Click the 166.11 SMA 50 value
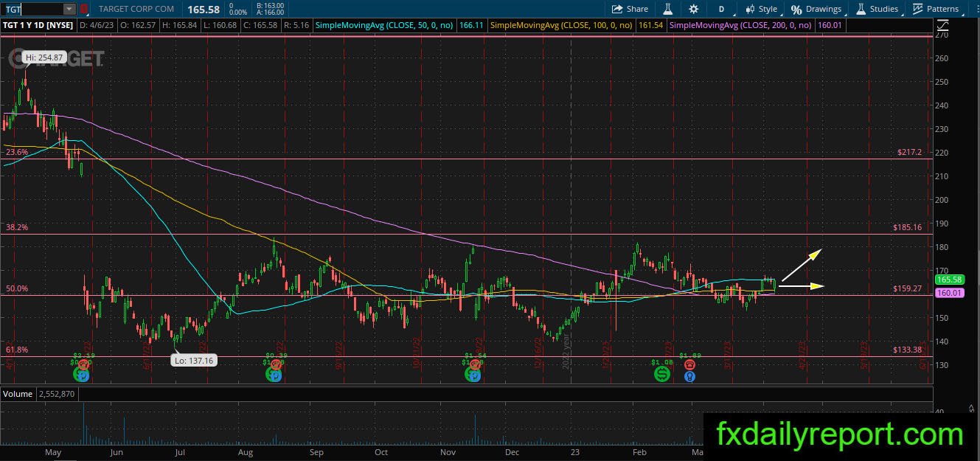The width and height of the screenshot is (980, 461). click(470, 25)
